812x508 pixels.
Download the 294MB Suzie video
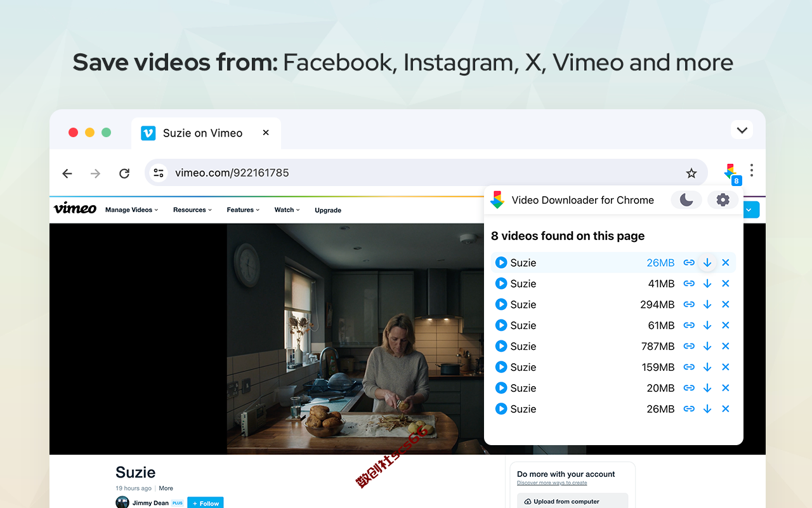click(707, 305)
